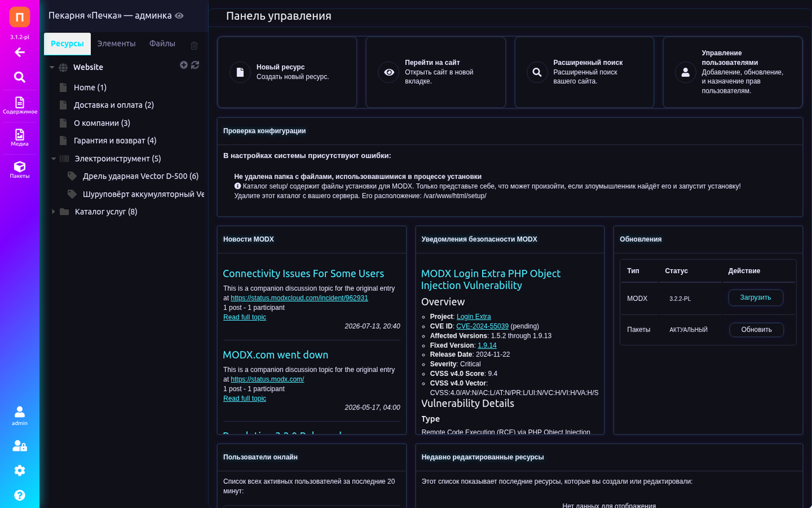Screen dimensions: 812x508
Task: Open the Login Extra project link
Action: 473,316
